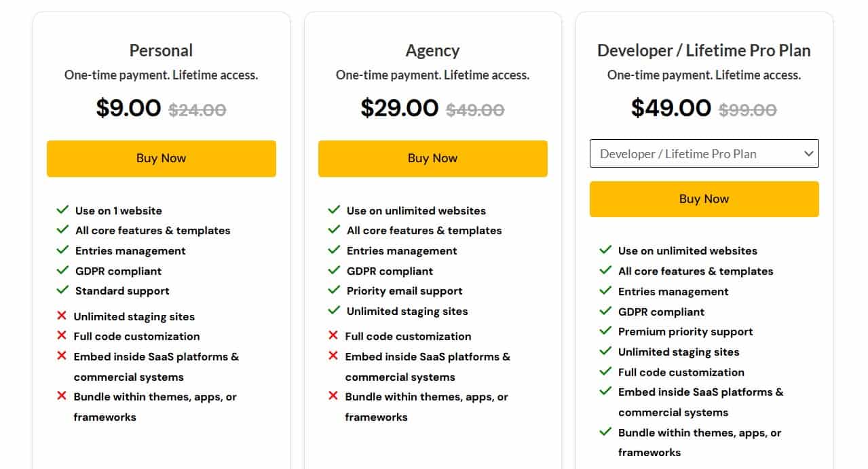Click red X beside Agency 'Embed inside SaaS platforms'
The height and width of the screenshot is (469, 868).
click(333, 356)
